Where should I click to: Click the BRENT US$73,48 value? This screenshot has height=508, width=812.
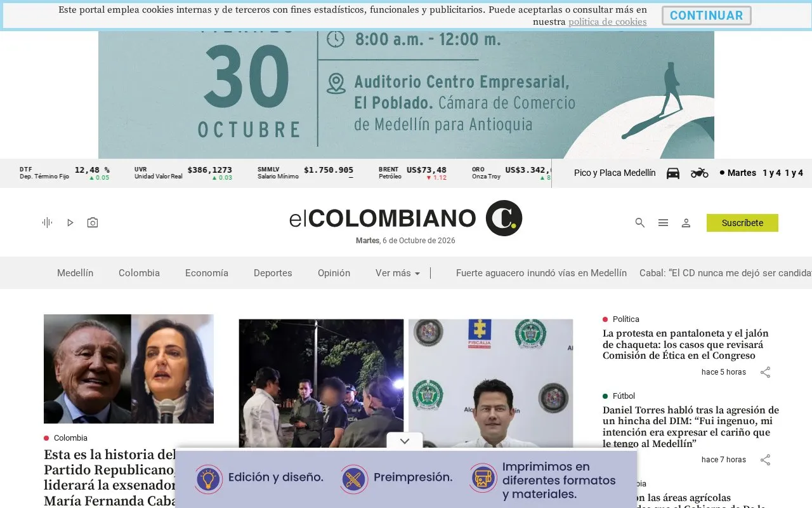pos(426,170)
